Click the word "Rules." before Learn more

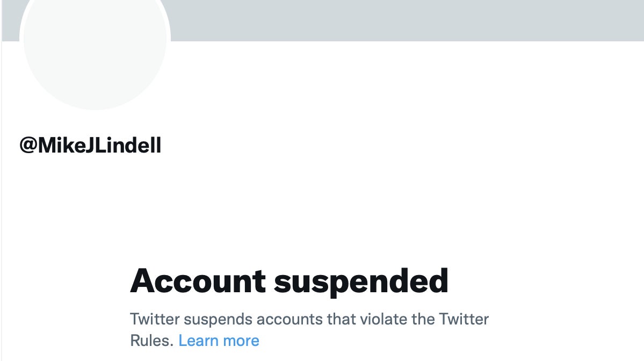pos(152,340)
